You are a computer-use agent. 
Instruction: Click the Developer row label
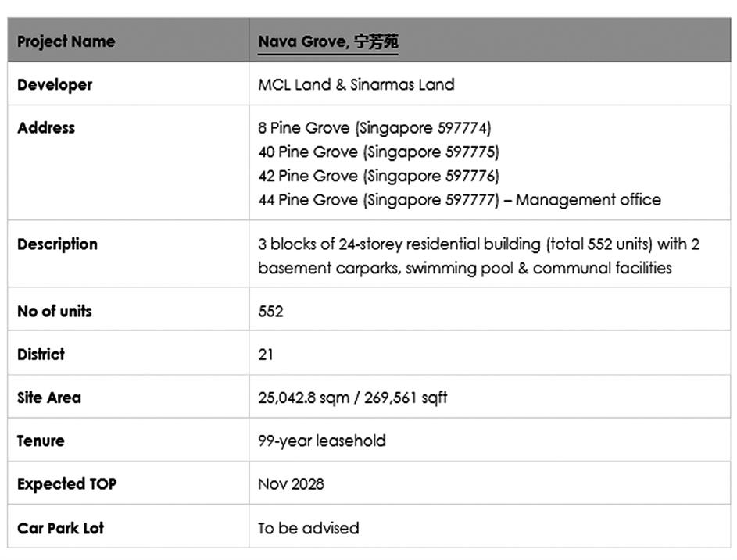tap(55, 84)
